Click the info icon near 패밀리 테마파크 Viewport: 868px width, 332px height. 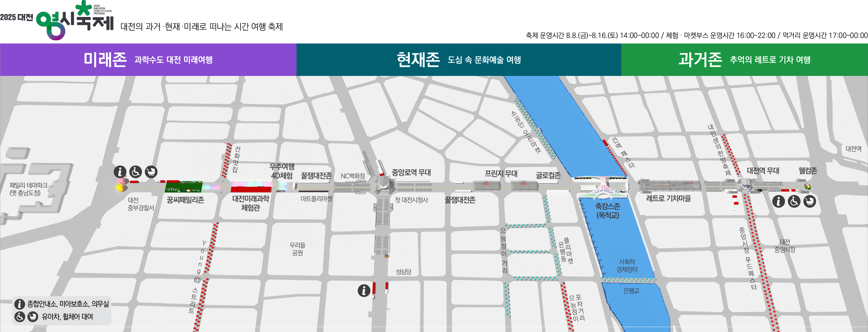[120, 172]
